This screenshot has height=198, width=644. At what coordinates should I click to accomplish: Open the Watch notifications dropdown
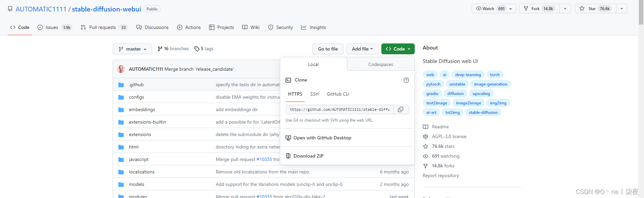(x=494, y=9)
